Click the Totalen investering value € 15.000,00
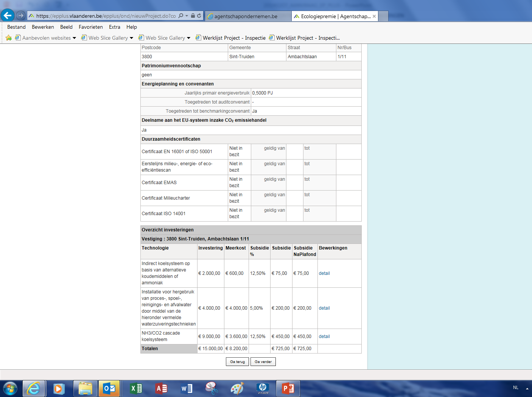This screenshot has width=532, height=397. coord(210,349)
